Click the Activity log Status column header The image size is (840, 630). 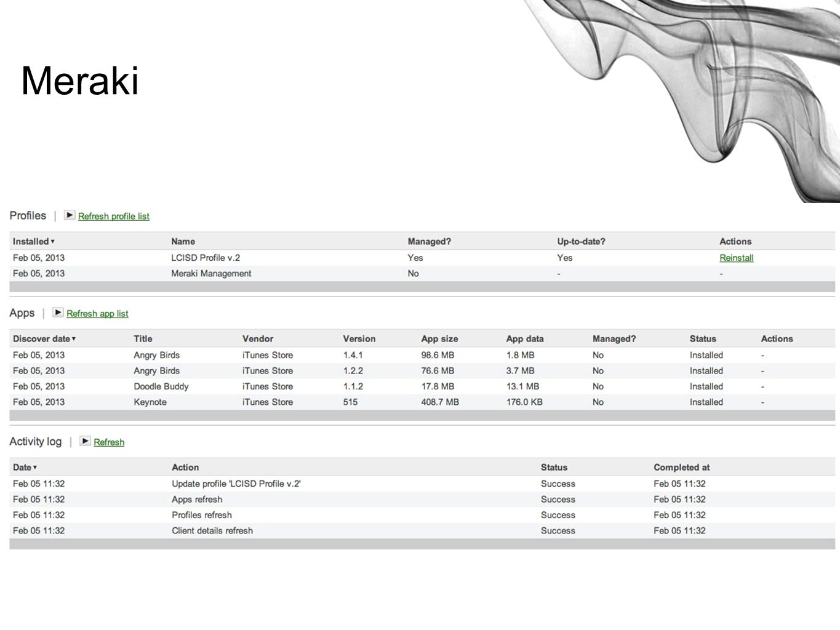554,467
